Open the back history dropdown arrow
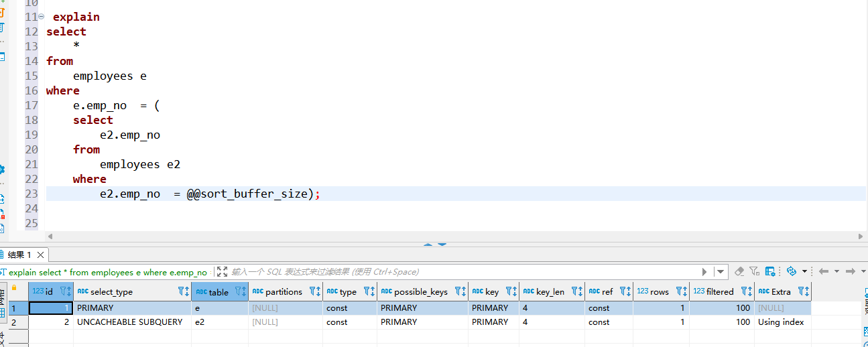868x347 pixels. click(836, 272)
